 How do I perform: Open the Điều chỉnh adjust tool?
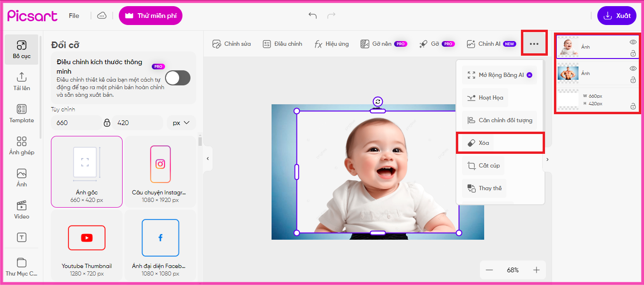point(282,44)
